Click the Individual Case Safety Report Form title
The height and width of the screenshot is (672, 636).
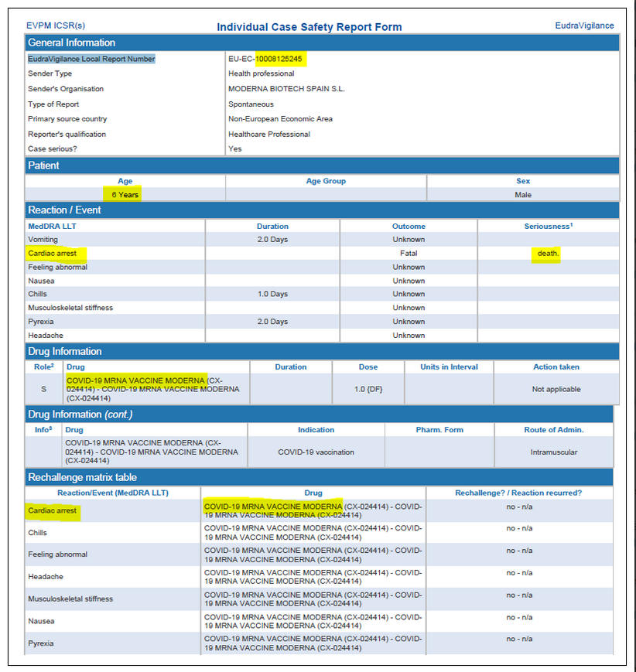coord(309,27)
